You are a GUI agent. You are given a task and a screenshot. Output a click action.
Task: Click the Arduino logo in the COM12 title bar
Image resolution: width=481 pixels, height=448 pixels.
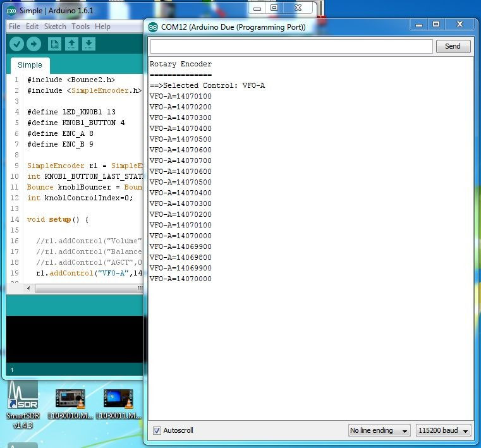(153, 27)
